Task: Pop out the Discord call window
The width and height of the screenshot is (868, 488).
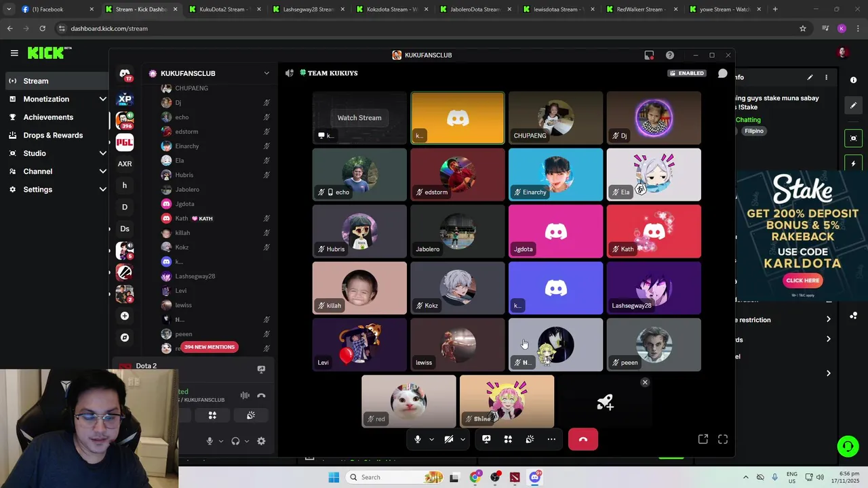Action: (703, 439)
